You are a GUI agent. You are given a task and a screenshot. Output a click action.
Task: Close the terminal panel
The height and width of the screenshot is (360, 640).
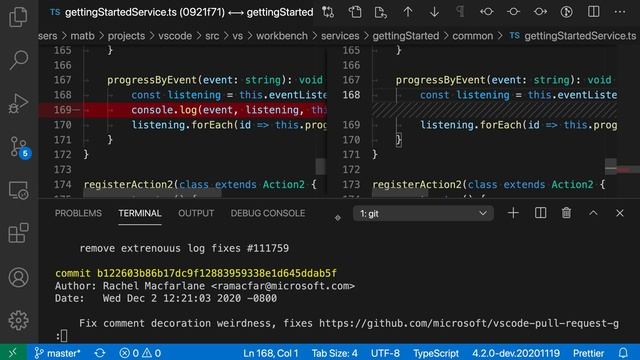point(620,213)
